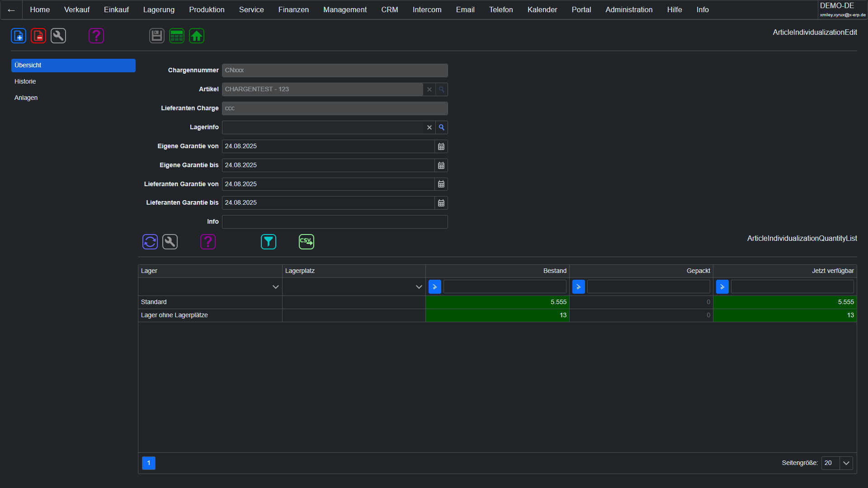The height and width of the screenshot is (488, 868).
Task: Search Lagerinfo with magnifier icon
Action: pos(442,127)
